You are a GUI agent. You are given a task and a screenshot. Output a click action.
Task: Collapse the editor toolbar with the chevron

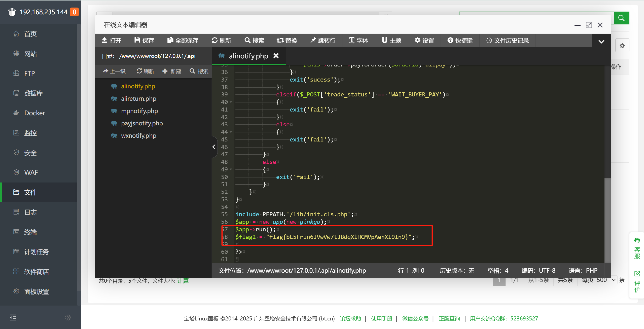coord(601,41)
